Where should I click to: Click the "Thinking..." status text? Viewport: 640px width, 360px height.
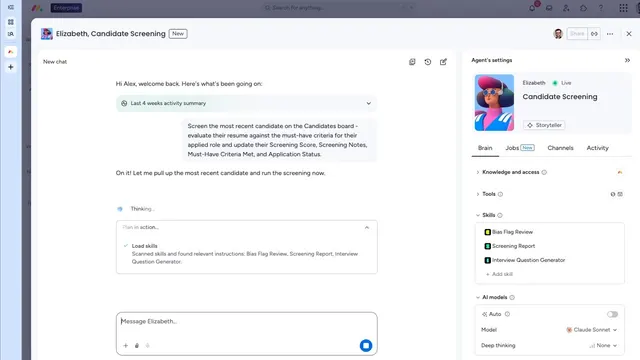(x=142, y=209)
